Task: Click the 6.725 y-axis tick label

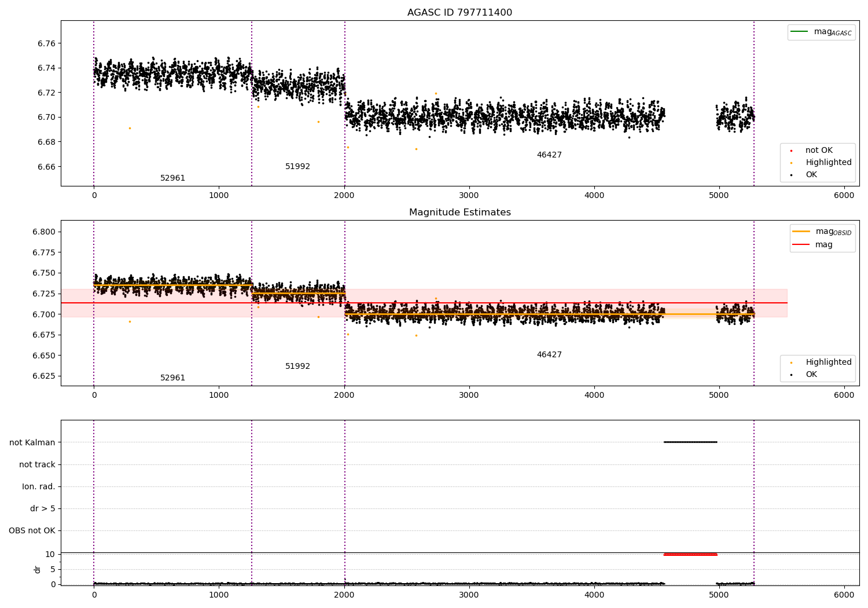Action: click(44, 294)
